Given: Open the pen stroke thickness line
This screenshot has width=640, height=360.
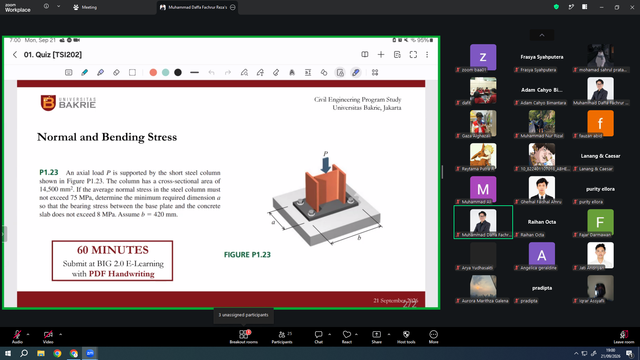Looking at the screenshot, I should coord(194,73).
